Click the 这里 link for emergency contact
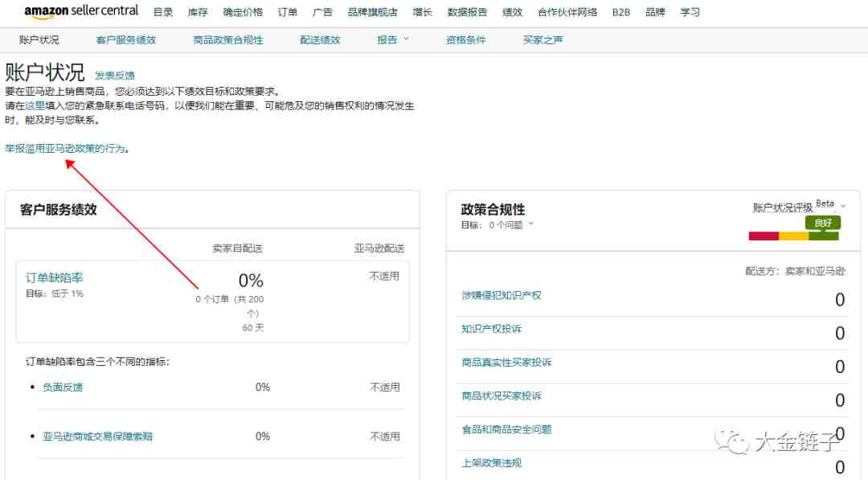 pos(35,105)
